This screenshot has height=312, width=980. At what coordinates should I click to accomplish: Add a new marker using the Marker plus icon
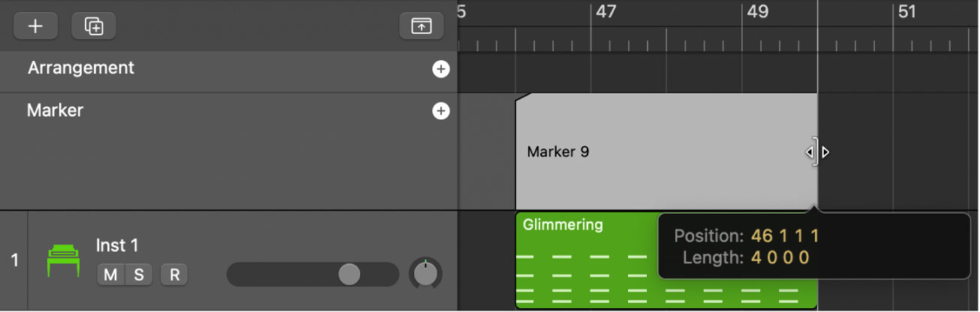440,112
